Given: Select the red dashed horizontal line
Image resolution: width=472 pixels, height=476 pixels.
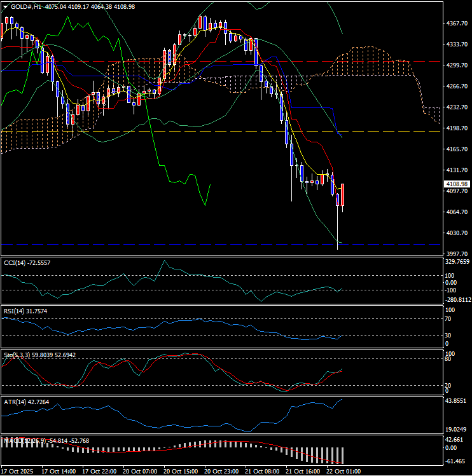Looking at the screenshot, I should coord(127,62).
